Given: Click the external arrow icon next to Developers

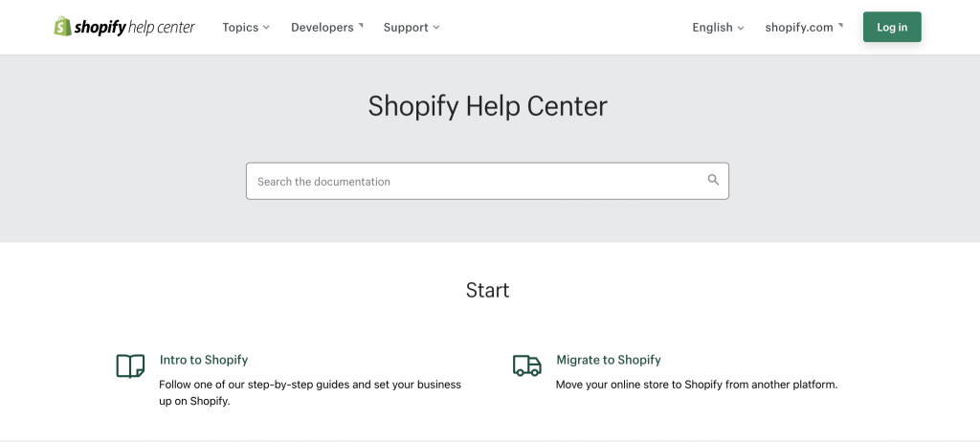Looking at the screenshot, I should (361, 25).
